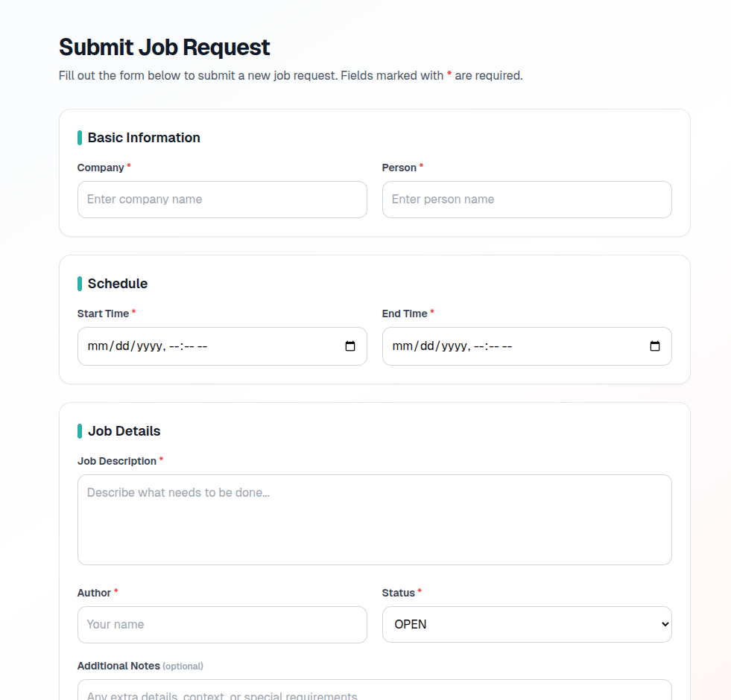Open the End Time calendar picker icon
The image size is (731, 700).
(x=654, y=346)
